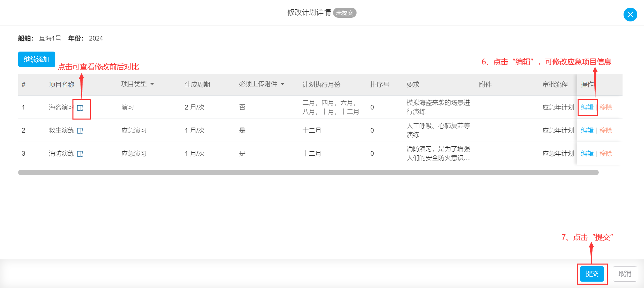Image resolution: width=644 pixels, height=290 pixels.
Task: Click 应急年计划 in the 消防演练 row
Action: point(558,153)
